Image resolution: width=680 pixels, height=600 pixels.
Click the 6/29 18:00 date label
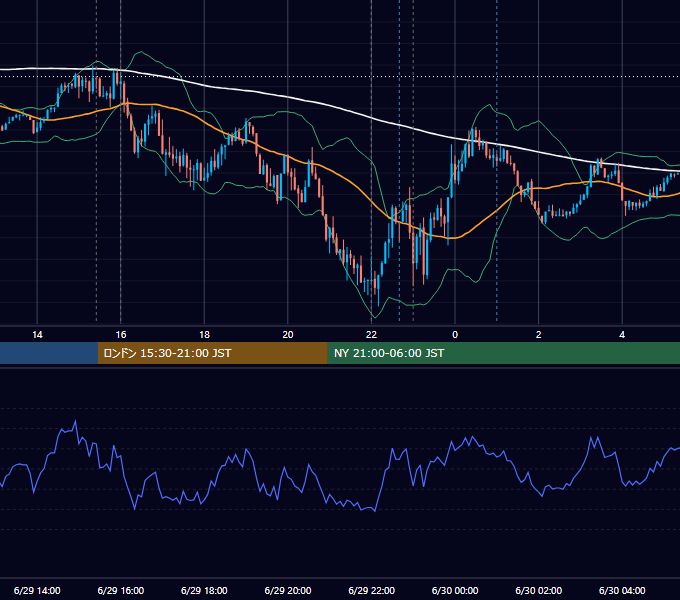tap(204, 590)
